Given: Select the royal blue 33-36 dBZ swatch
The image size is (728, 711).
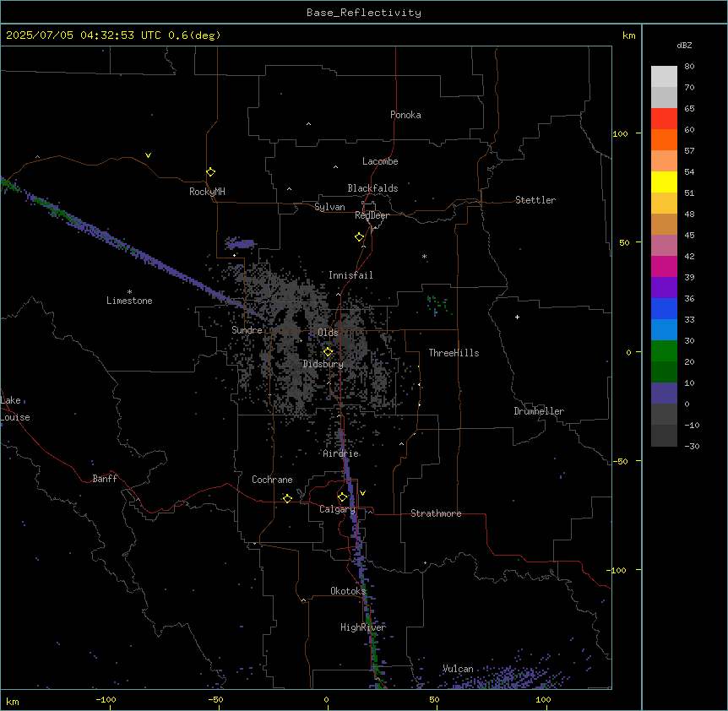Looking at the screenshot, I should (664, 308).
